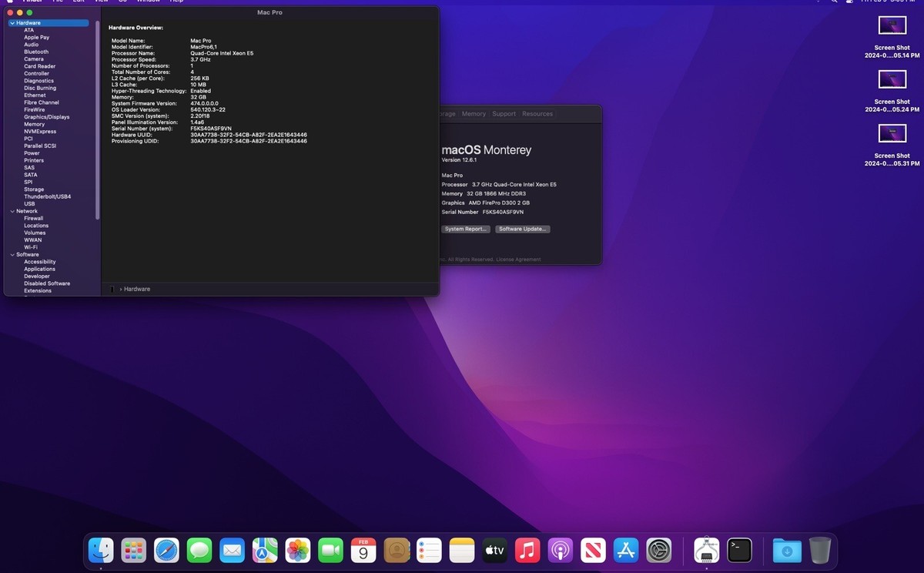Select Wi-Fi under Network
Screen dimensions: 924x573
[x=31, y=247]
